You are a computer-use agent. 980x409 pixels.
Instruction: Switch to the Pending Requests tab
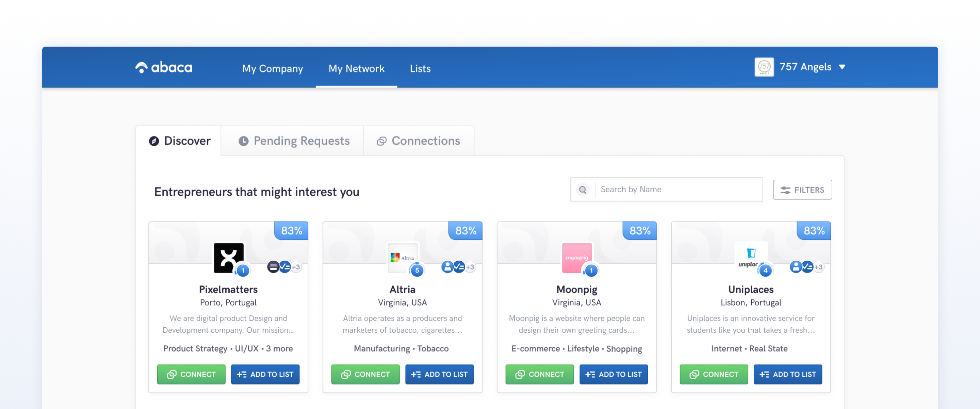293,141
